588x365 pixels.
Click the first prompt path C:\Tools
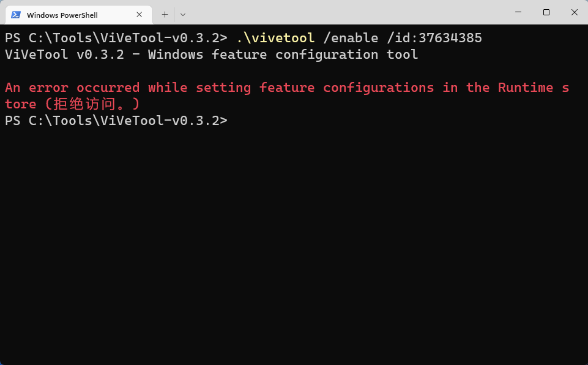(x=60, y=38)
